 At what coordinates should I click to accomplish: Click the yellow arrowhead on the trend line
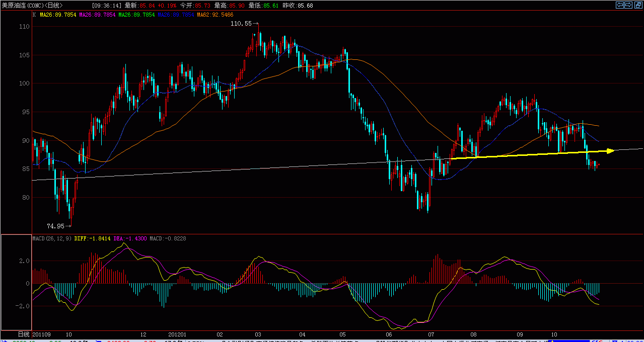pyautogui.click(x=610, y=151)
